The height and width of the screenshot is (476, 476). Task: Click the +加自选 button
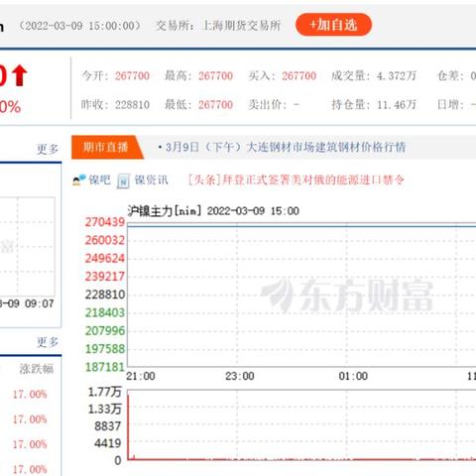pos(333,25)
